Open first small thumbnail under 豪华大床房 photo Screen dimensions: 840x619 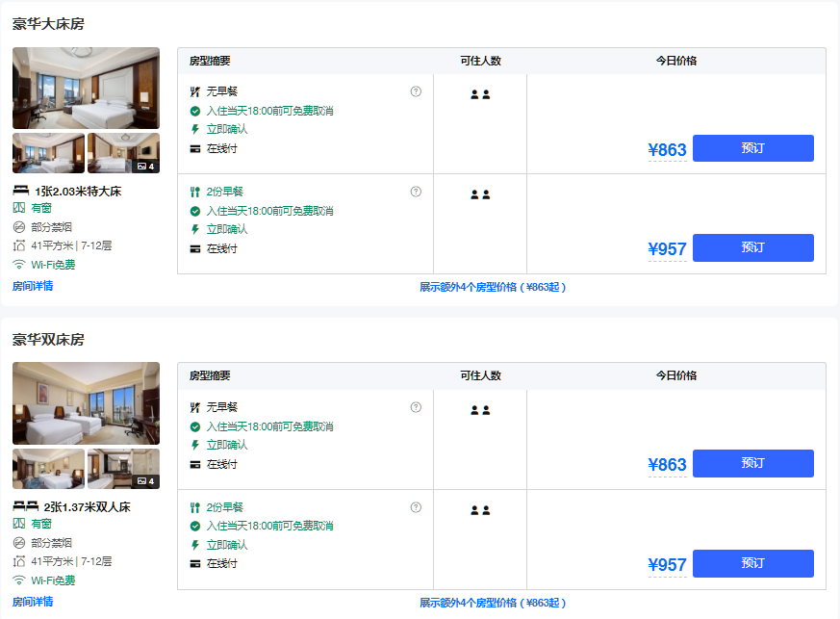[x=49, y=153]
